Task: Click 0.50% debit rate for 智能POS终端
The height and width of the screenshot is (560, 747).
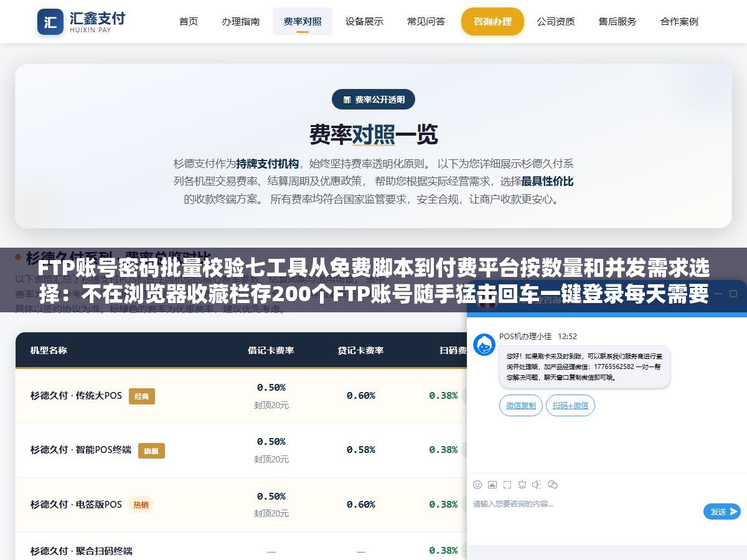Action: tap(271, 442)
